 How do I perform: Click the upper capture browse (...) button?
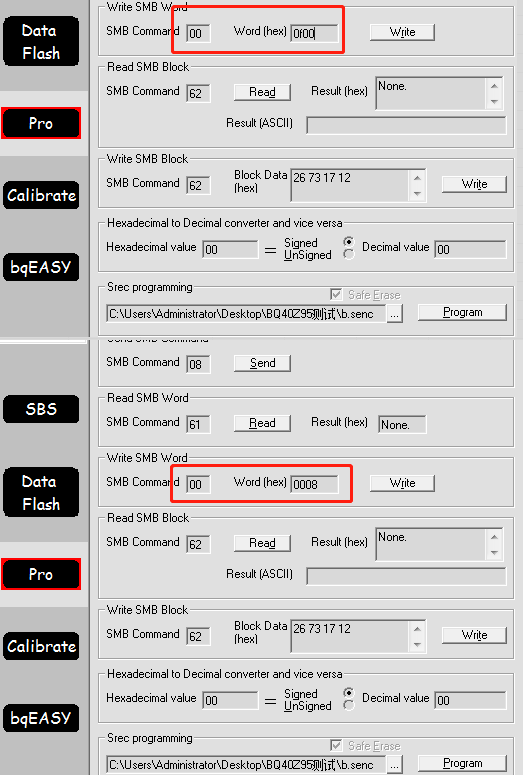[394, 314]
